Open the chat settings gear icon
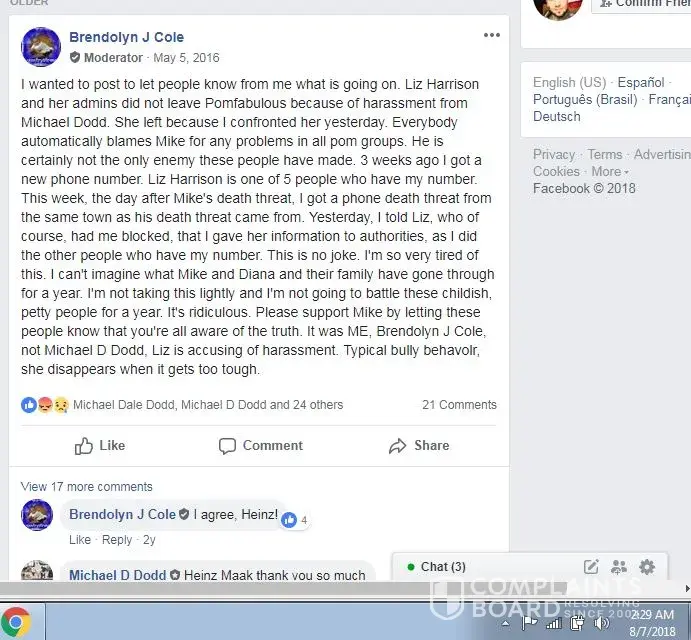691x640 pixels. (x=646, y=567)
